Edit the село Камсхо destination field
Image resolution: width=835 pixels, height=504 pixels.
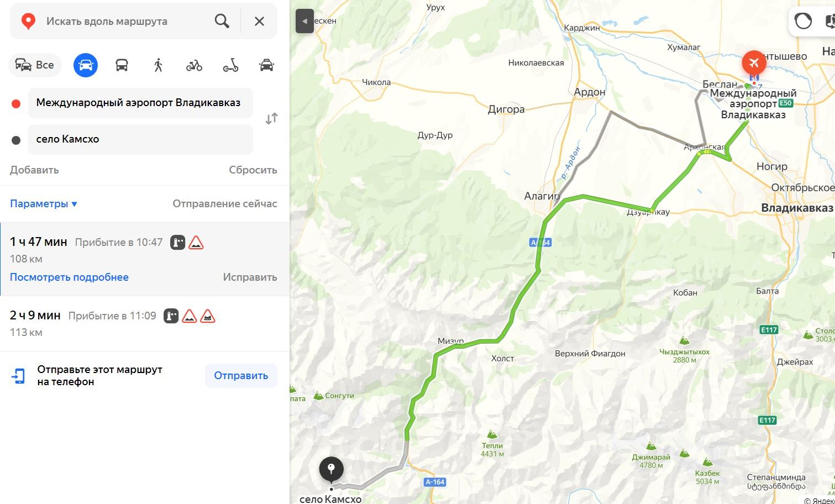[140, 139]
